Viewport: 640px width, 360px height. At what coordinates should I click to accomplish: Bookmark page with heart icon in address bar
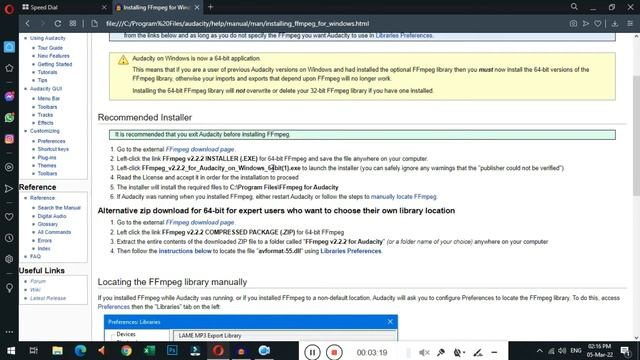click(598, 24)
